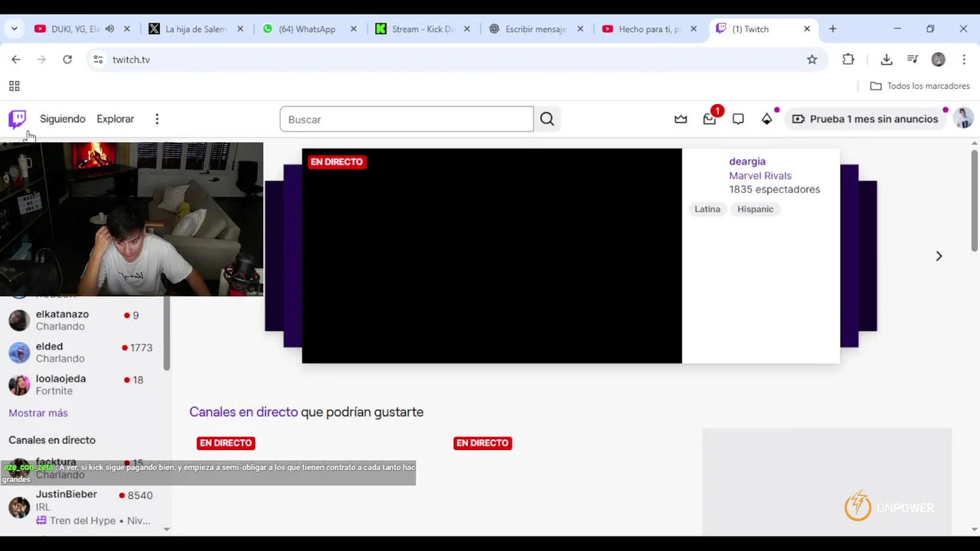
Task: Go back to previous page
Action: (16, 60)
